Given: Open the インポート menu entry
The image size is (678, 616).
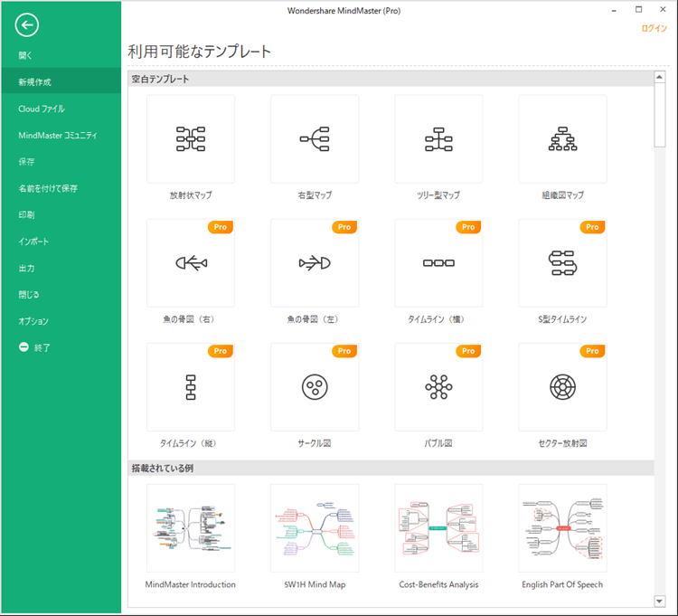Looking at the screenshot, I should click(x=33, y=242).
